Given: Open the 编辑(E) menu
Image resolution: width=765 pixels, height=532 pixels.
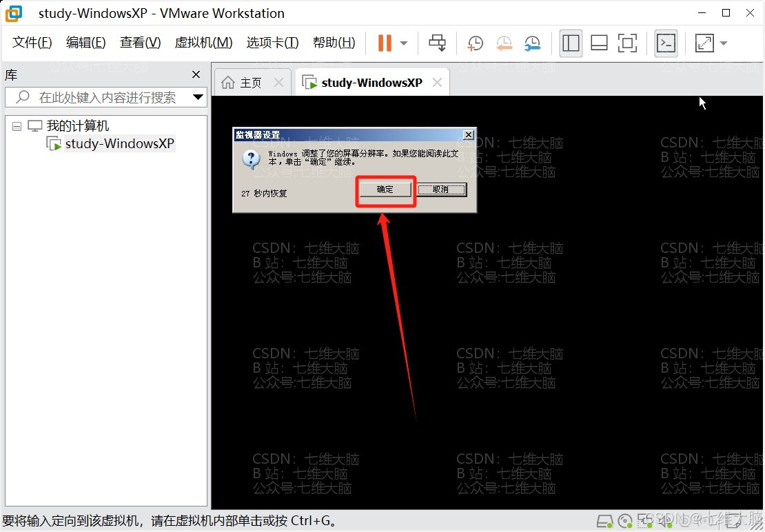Looking at the screenshot, I should [86, 43].
